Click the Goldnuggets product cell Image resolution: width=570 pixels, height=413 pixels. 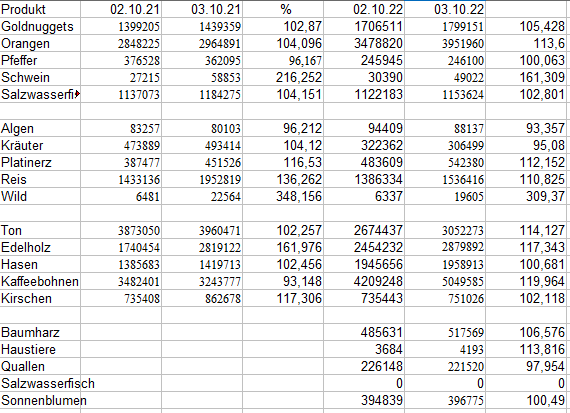(x=40, y=26)
